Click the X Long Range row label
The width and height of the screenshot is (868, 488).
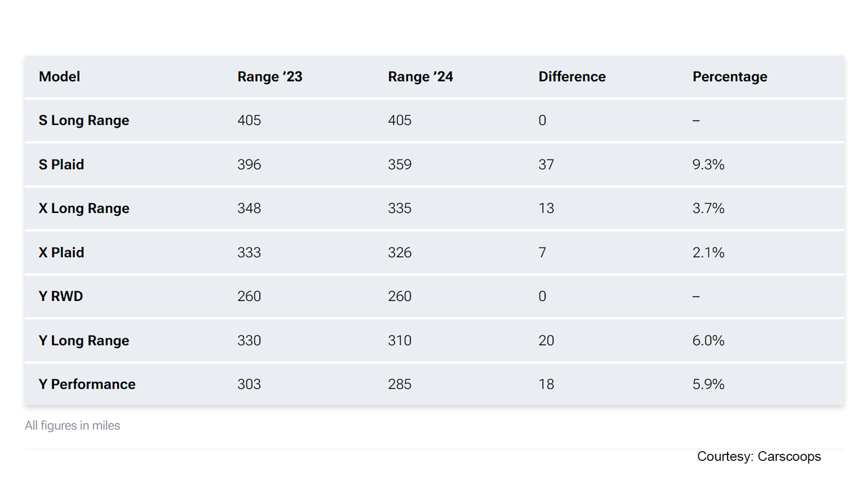tap(84, 209)
